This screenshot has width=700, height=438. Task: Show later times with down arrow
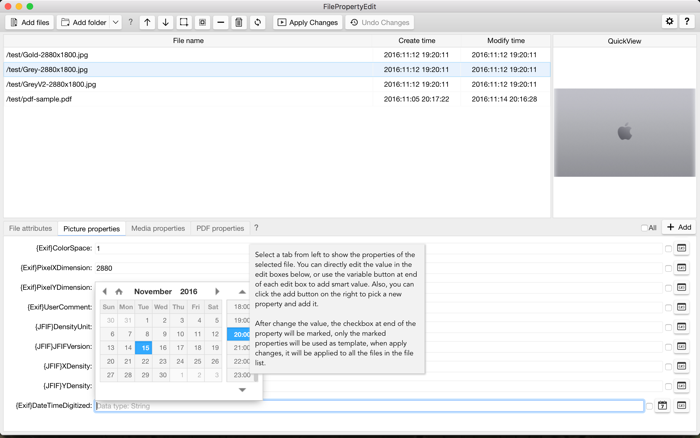pyautogui.click(x=242, y=390)
